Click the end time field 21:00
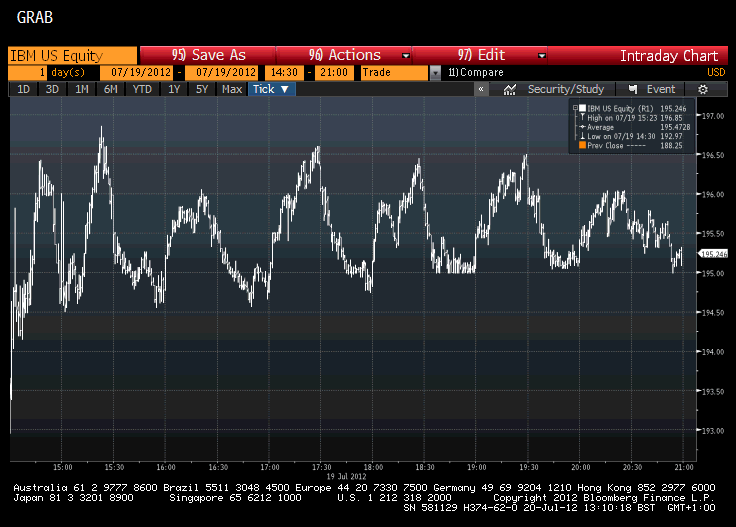The height and width of the screenshot is (527, 736). tap(334, 73)
